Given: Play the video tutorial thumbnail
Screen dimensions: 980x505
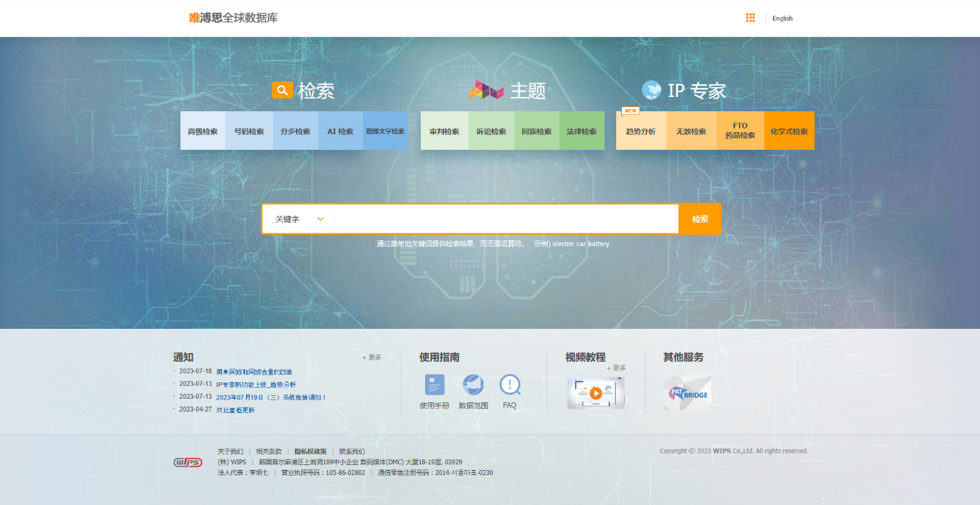Looking at the screenshot, I should pyautogui.click(x=596, y=393).
